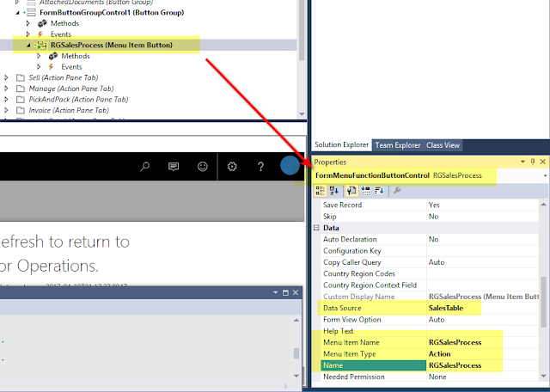Switch to the Team Explorer tab
The width and height of the screenshot is (550, 392).
pyautogui.click(x=397, y=145)
